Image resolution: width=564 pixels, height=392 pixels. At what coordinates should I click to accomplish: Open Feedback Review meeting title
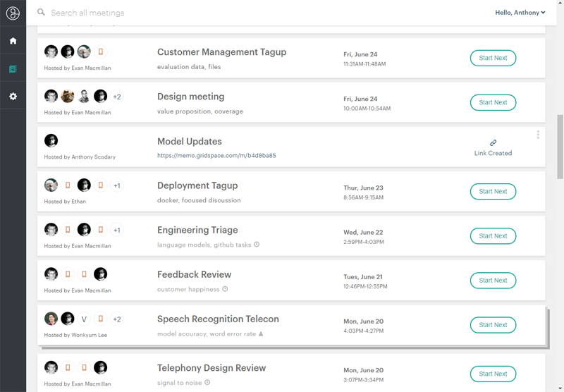tap(195, 274)
